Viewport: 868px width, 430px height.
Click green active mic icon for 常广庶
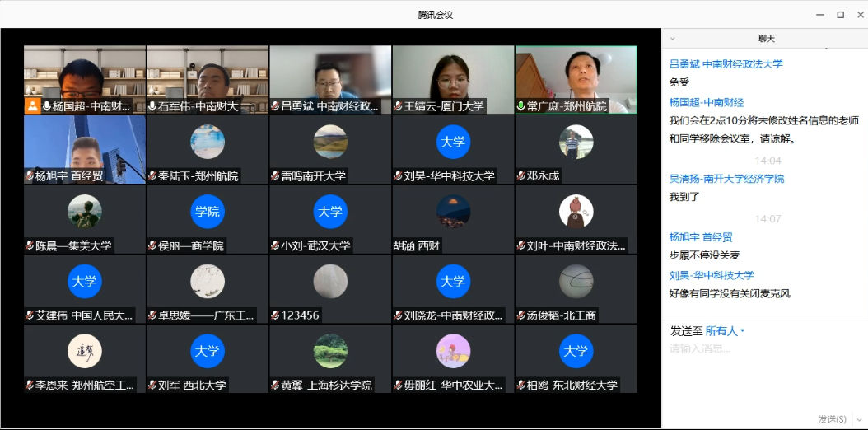(521, 106)
